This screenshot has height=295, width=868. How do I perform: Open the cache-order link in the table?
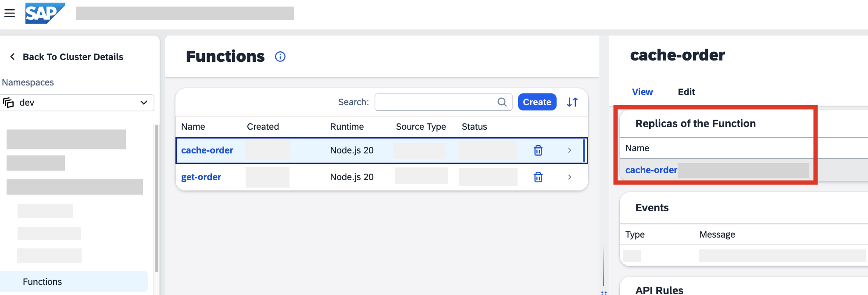(x=207, y=150)
